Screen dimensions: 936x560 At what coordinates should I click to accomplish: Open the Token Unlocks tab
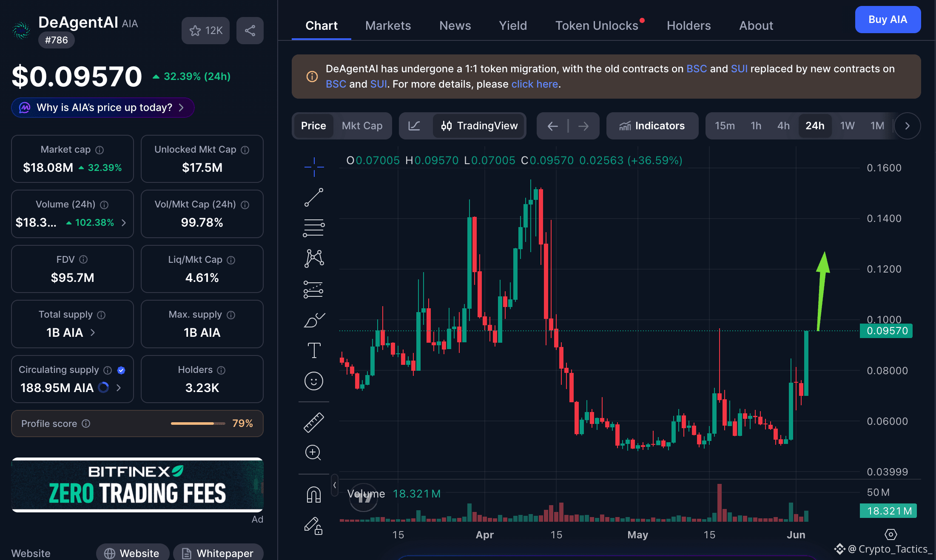[x=597, y=26]
